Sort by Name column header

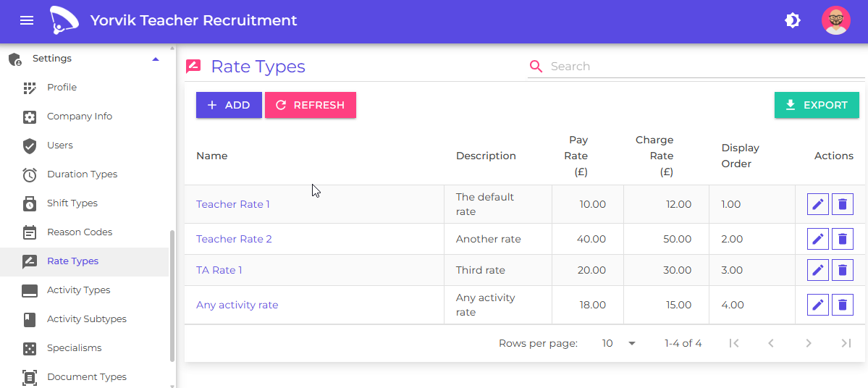[x=212, y=156]
